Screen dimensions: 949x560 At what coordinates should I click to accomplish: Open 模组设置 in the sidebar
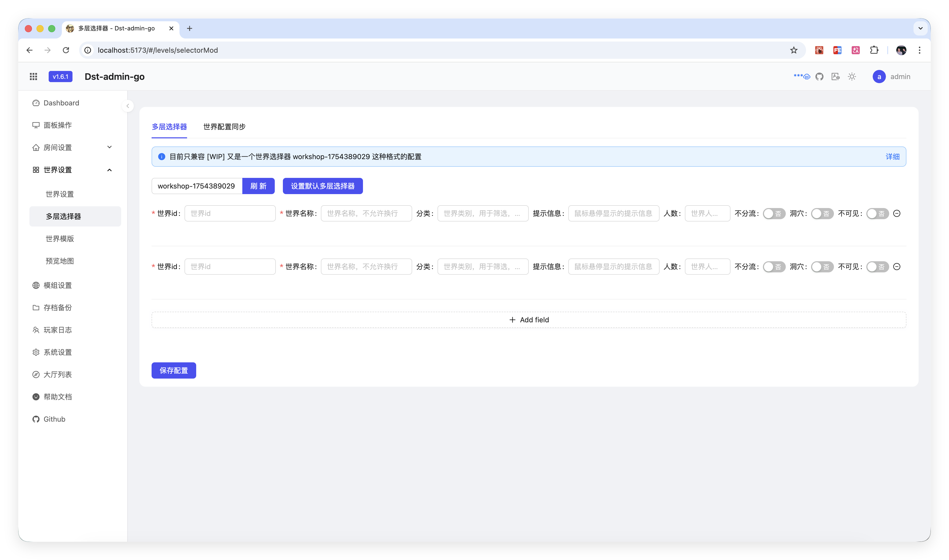point(75,285)
